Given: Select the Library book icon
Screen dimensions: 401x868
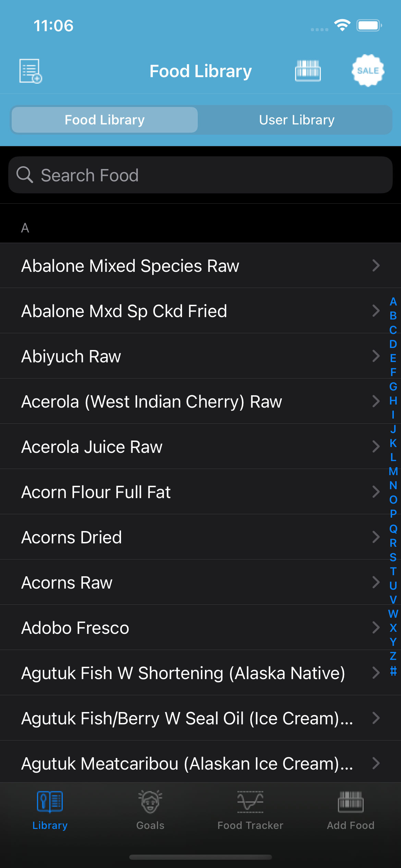Looking at the screenshot, I should point(50,802).
